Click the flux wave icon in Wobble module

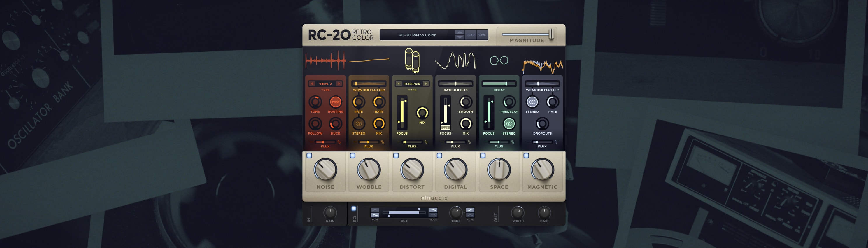click(383, 142)
